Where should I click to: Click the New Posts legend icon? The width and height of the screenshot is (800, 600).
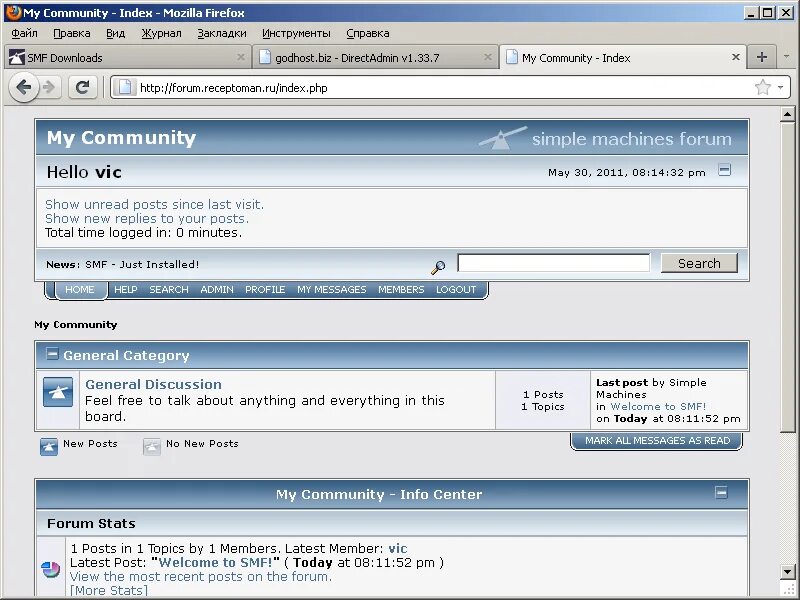coord(49,446)
